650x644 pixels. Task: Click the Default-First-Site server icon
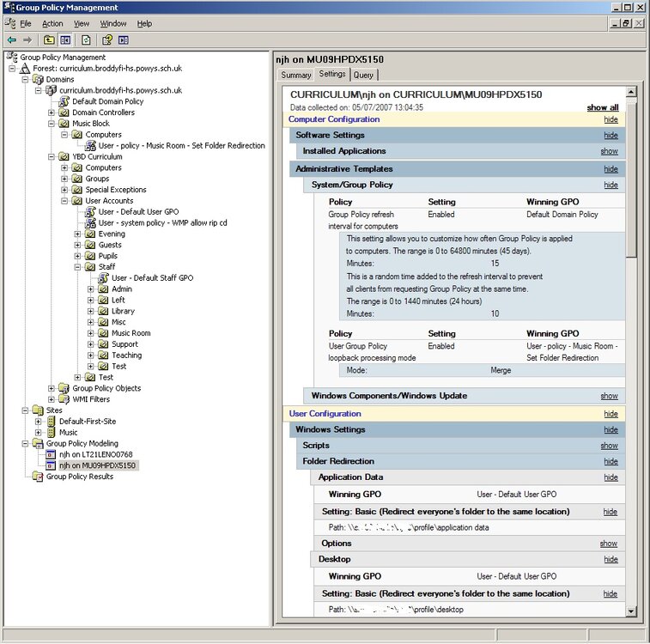click(x=51, y=422)
